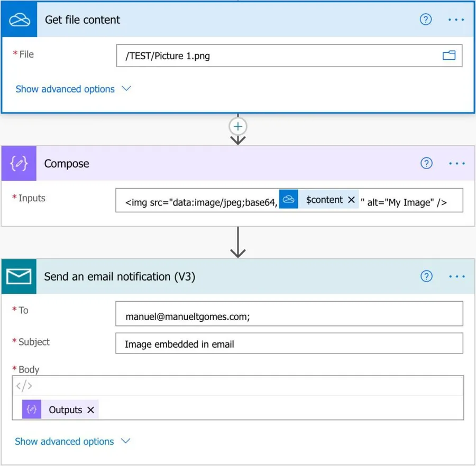Open help for Send an email notification

tap(426, 276)
